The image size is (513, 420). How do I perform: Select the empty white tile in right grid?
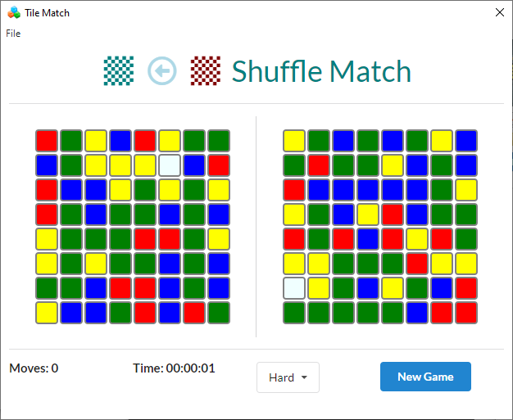click(294, 288)
